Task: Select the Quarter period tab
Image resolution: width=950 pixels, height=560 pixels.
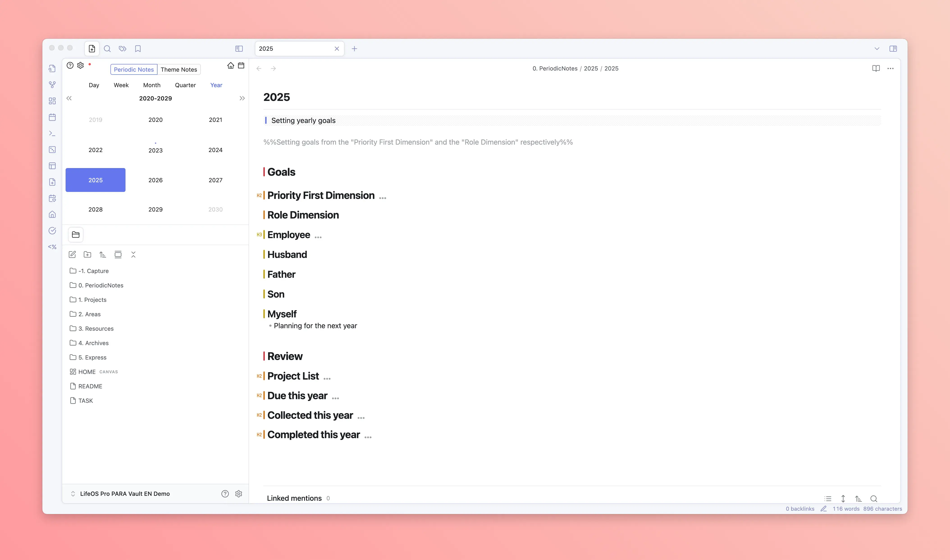Action: pyautogui.click(x=185, y=85)
